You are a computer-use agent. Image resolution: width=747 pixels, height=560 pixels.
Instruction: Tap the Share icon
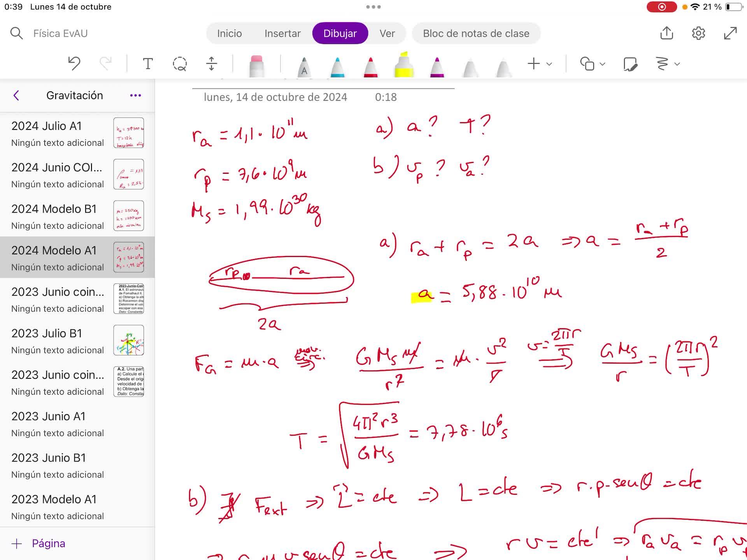pyautogui.click(x=666, y=33)
